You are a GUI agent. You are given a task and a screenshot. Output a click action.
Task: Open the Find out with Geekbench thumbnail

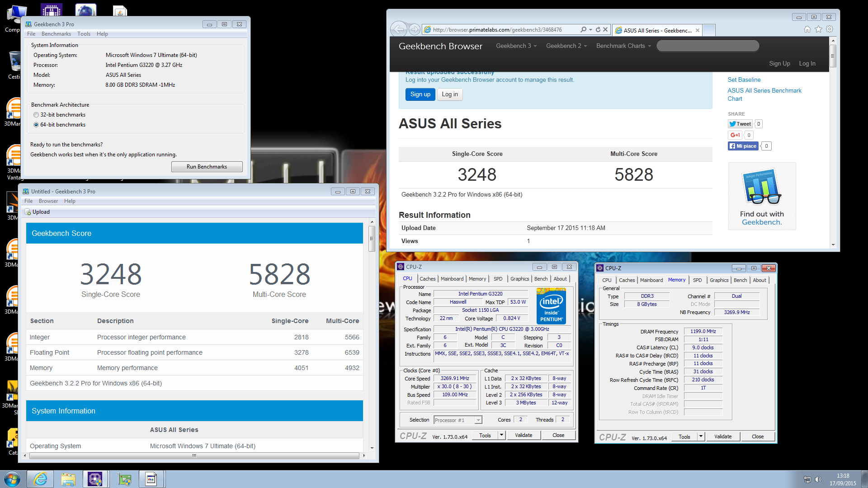click(762, 196)
